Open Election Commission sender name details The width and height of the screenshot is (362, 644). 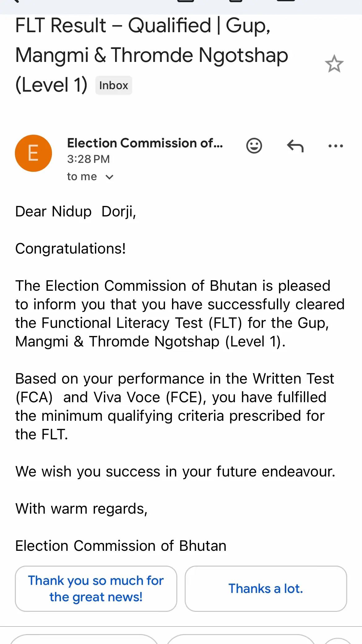point(145,143)
